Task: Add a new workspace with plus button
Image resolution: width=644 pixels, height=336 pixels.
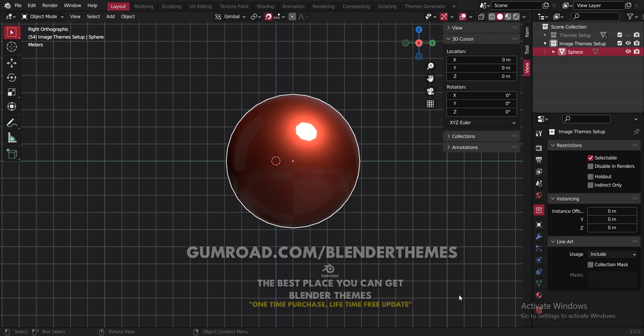Action: (454, 6)
